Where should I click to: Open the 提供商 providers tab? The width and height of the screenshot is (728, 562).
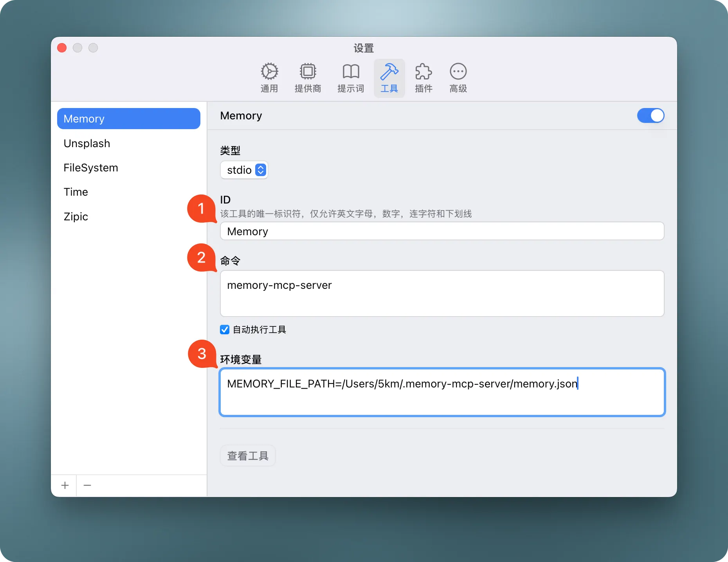point(308,78)
